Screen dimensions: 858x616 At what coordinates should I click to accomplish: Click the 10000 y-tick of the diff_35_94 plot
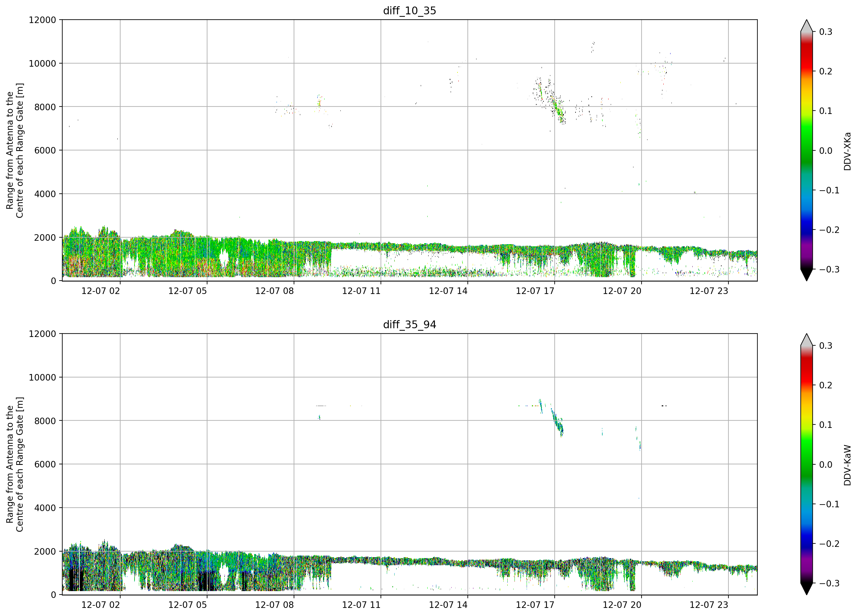click(x=42, y=377)
